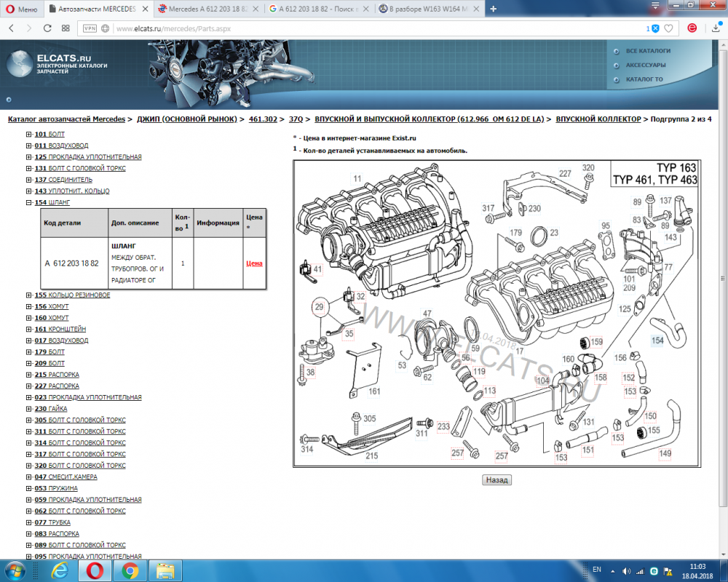
Task: Open the Цена link in the parts table
Action: coord(253,263)
